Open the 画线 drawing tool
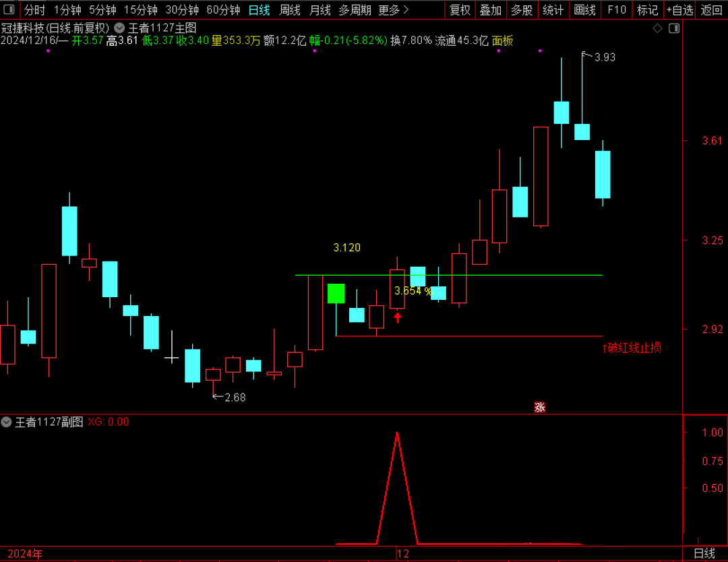 click(584, 10)
